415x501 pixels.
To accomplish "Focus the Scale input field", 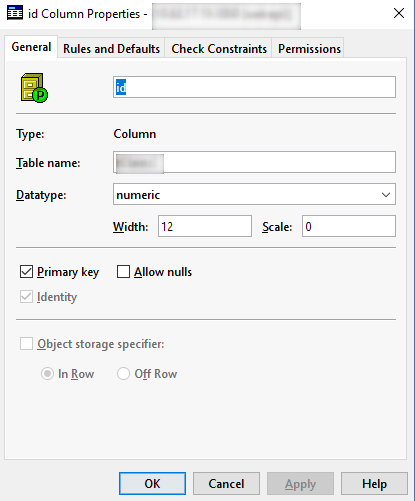I will coord(349,226).
